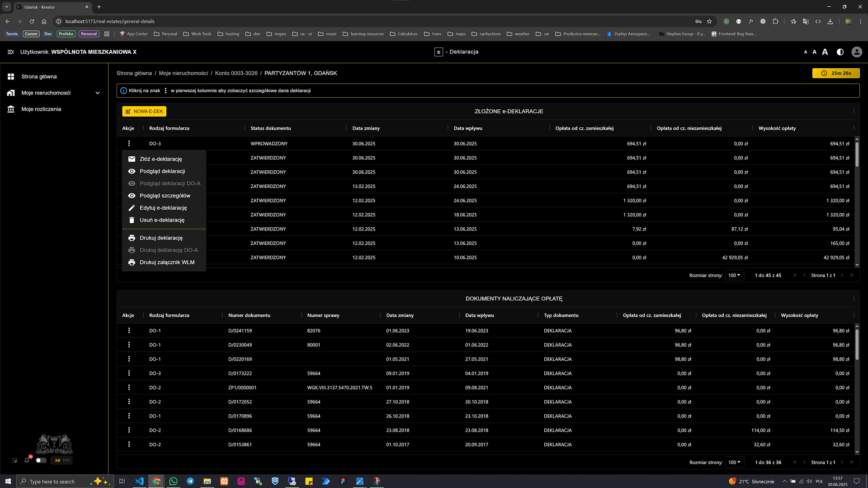
Task: Click the session timer 25m 26s button
Action: [836, 73]
